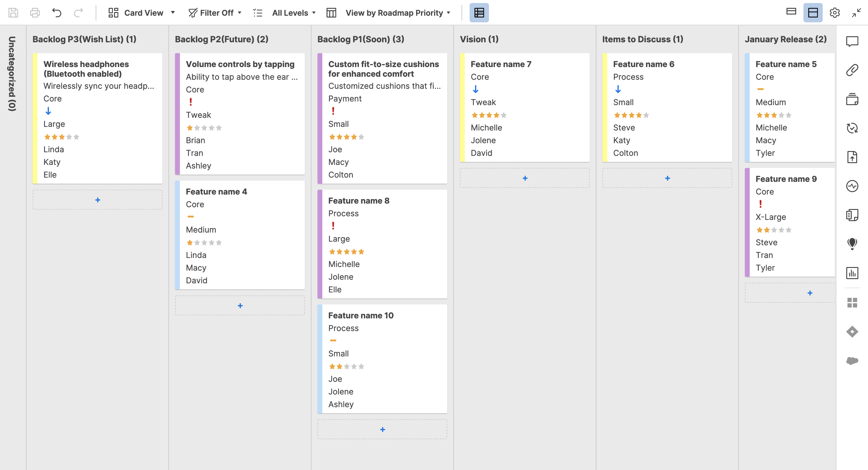Click the star rating on Feature name 8
Image resolution: width=868 pixels, height=470 pixels.
pos(346,252)
